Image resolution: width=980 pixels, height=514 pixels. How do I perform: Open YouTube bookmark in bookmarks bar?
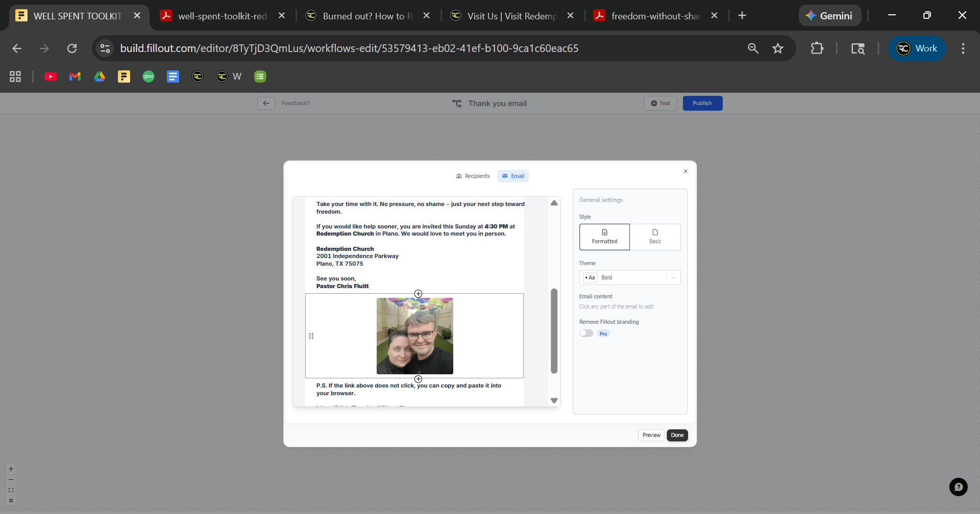click(51, 76)
